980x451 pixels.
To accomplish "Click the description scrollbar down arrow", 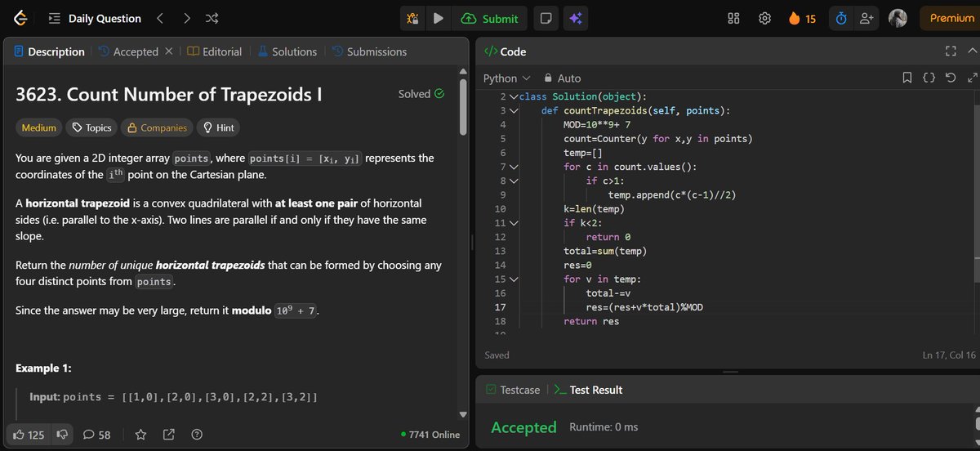I will (x=464, y=414).
